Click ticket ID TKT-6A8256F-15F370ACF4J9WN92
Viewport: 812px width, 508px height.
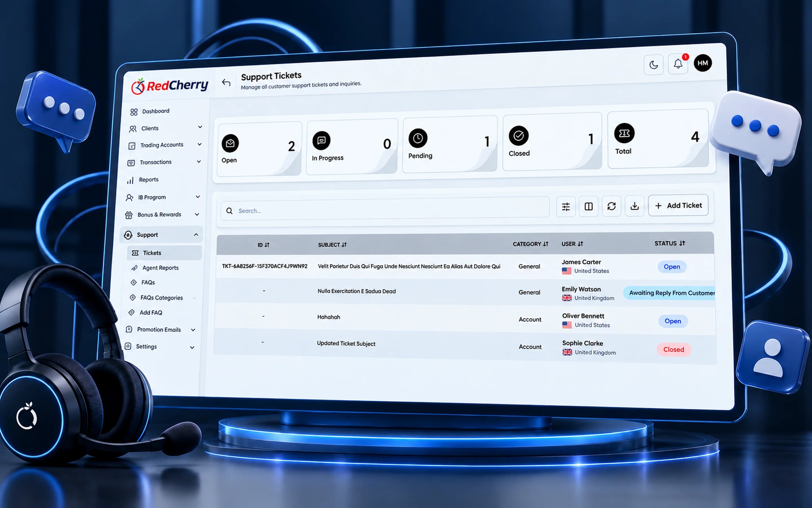point(264,266)
